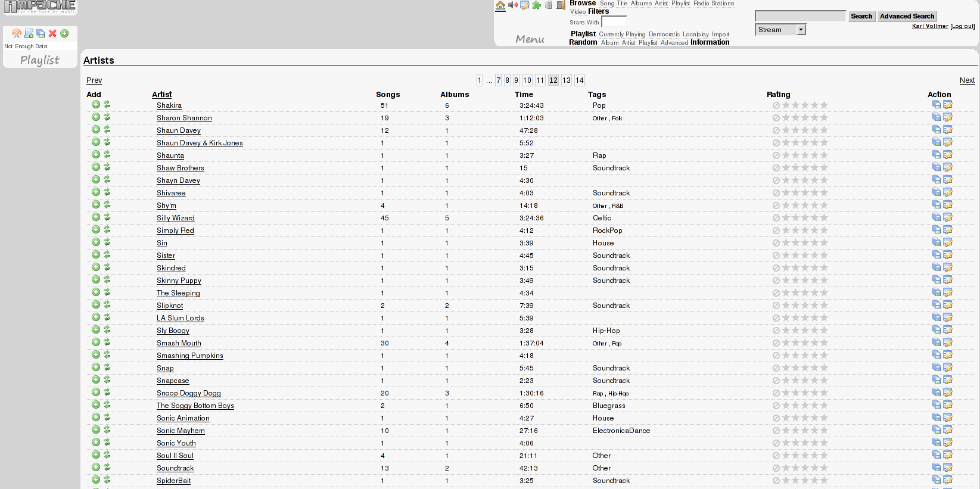Open the Democratic playlist menu item

click(664, 35)
